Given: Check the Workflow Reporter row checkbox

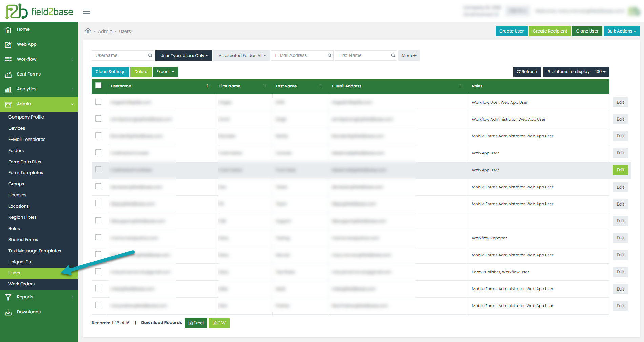Looking at the screenshot, I should tap(98, 237).
